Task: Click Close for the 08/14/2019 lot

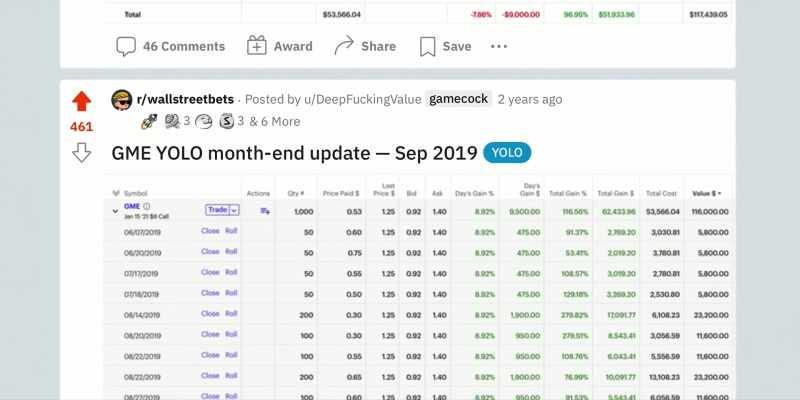Action: [210, 313]
